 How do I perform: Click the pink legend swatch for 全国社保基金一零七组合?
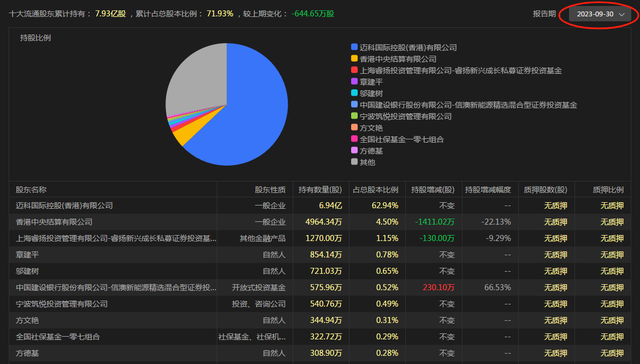354,139
